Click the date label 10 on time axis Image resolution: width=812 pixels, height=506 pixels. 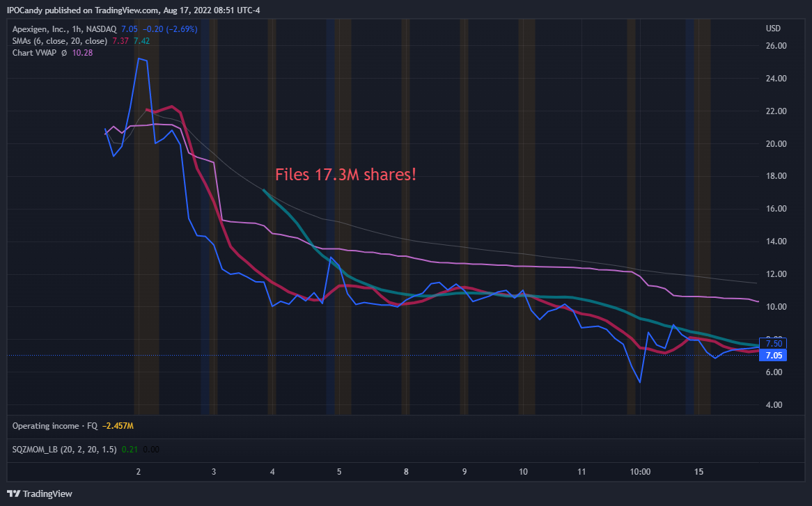523,472
